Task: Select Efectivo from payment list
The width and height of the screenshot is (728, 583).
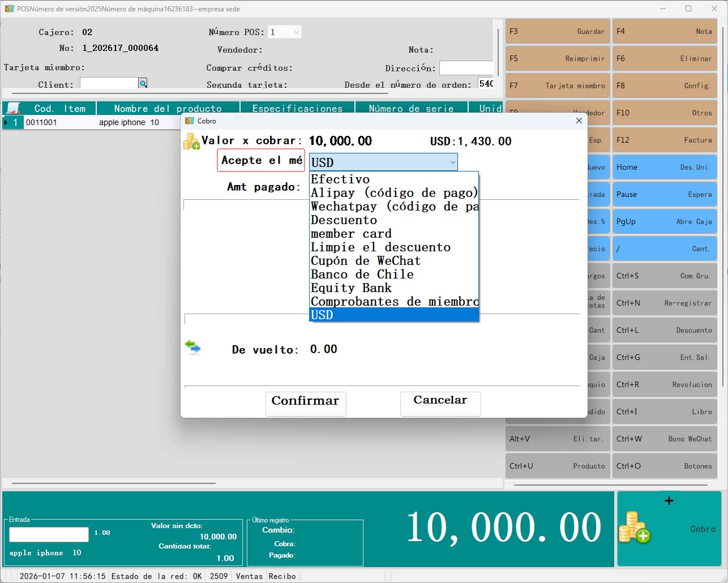Action: pyautogui.click(x=340, y=179)
